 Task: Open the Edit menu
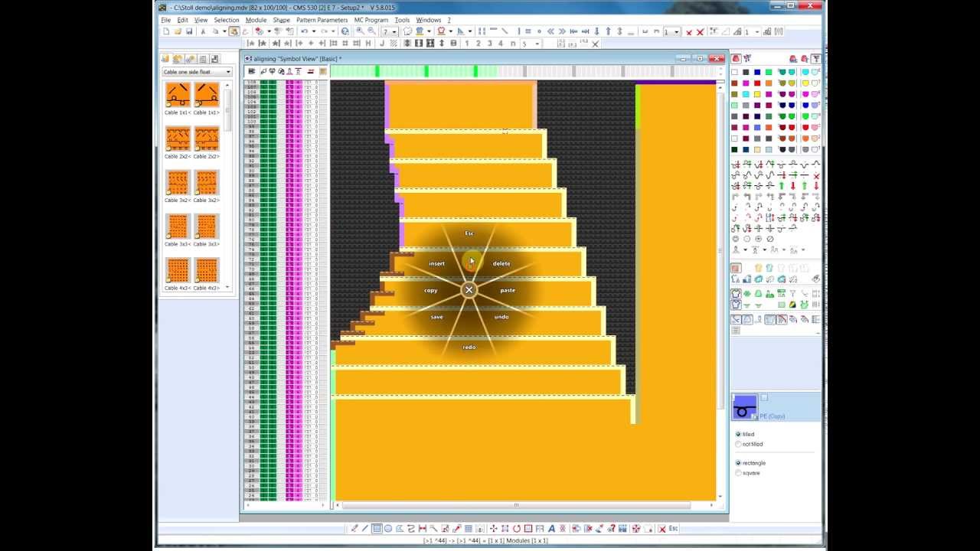pyautogui.click(x=182, y=20)
